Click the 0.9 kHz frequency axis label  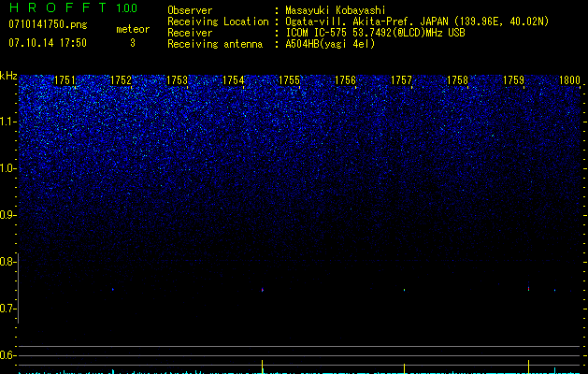(x=7, y=215)
